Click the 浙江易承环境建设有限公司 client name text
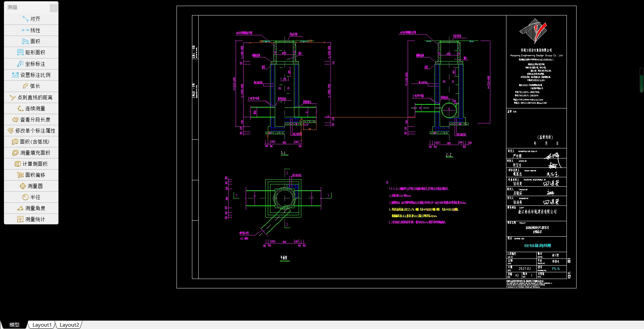This screenshot has height=329, width=644. click(x=537, y=212)
